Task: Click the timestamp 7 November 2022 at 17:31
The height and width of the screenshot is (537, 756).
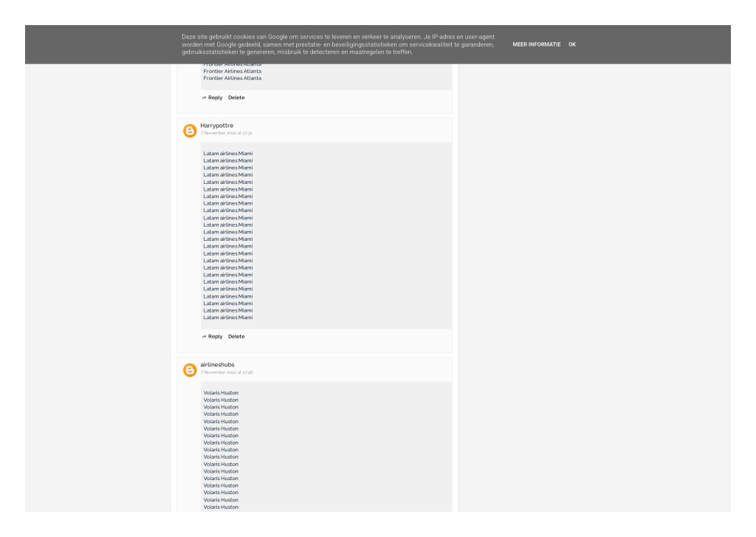Action: coord(227,133)
